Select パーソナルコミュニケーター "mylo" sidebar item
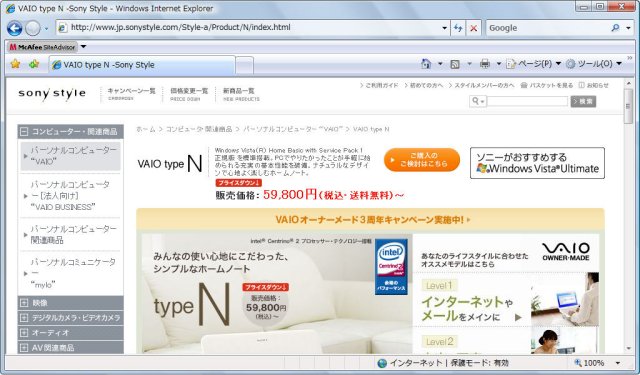Screen dimensions: 640x375 [x=71, y=273]
